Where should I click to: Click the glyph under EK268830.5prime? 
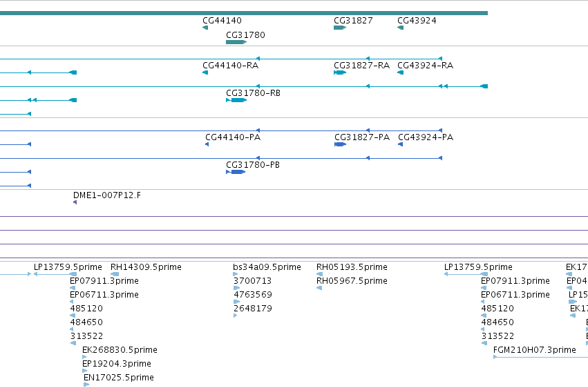pos(84,358)
